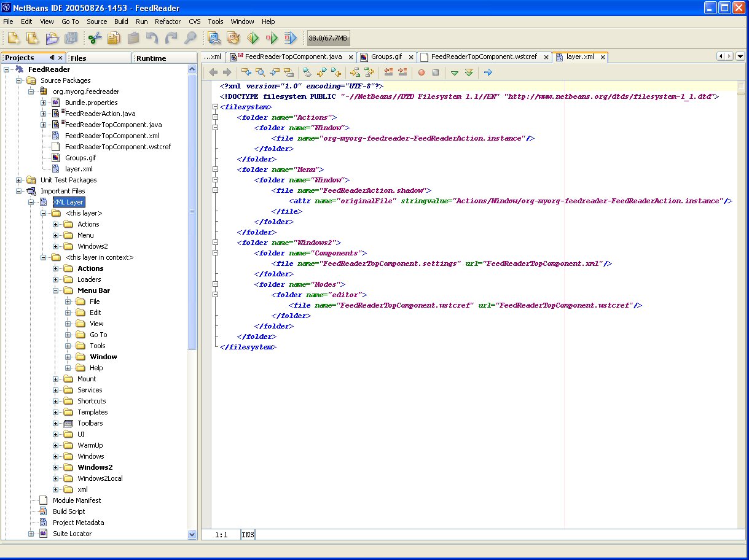Image resolution: width=749 pixels, height=560 pixels.
Task: Collapse the filesystem element code fold
Action: pyautogui.click(x=215, y=107)
